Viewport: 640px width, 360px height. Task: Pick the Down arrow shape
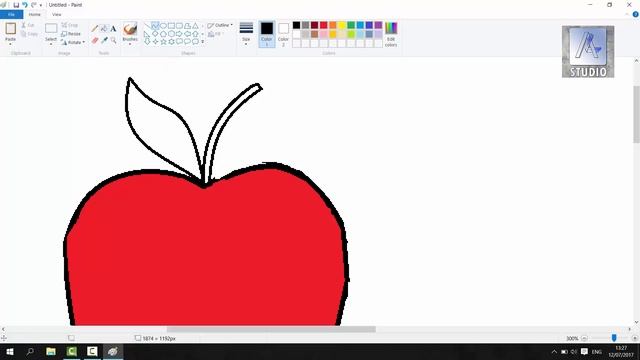coord(147,42)
